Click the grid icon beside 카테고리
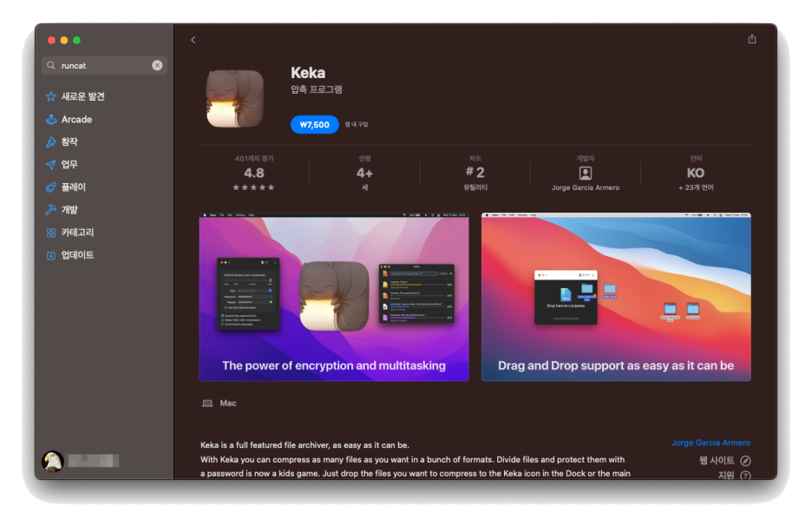812x526 pixels. (x=50, y=233)
